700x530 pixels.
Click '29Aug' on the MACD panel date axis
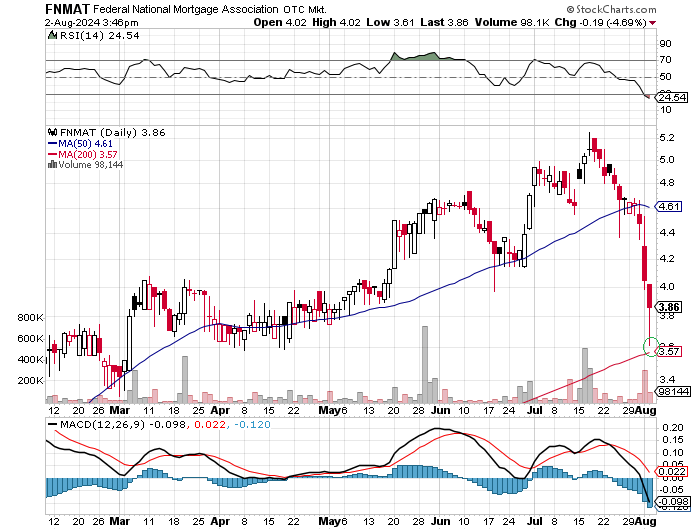[639, 521]
